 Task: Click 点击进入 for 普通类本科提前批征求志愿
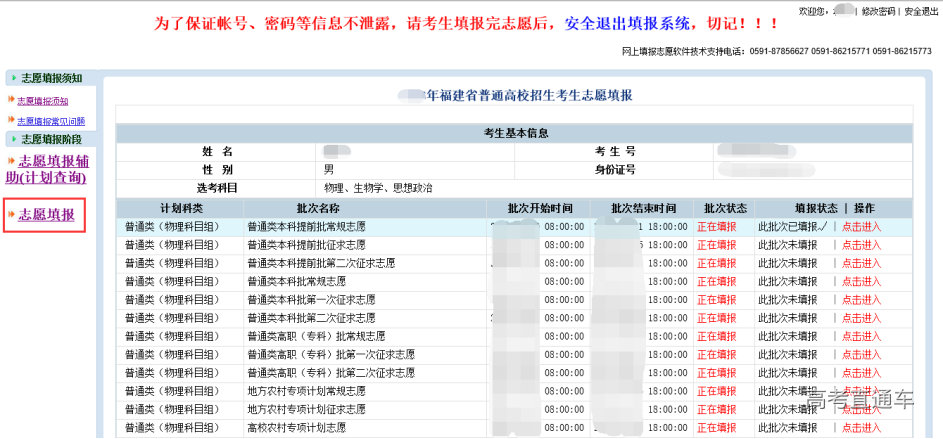click(x=861, y=245)
